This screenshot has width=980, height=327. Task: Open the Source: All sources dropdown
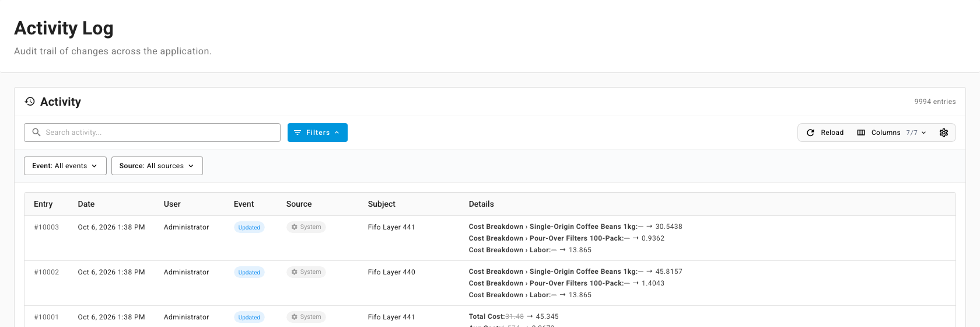[157, 166]
